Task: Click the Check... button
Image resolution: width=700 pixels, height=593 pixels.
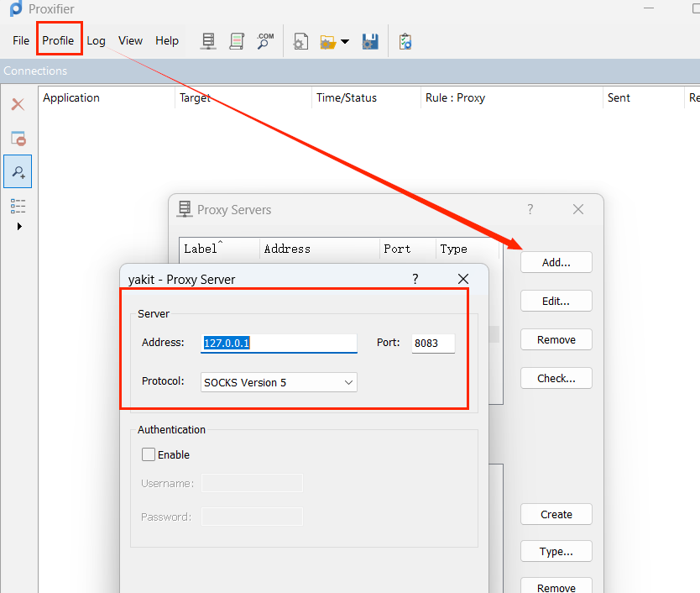Action: coord(556,378)
